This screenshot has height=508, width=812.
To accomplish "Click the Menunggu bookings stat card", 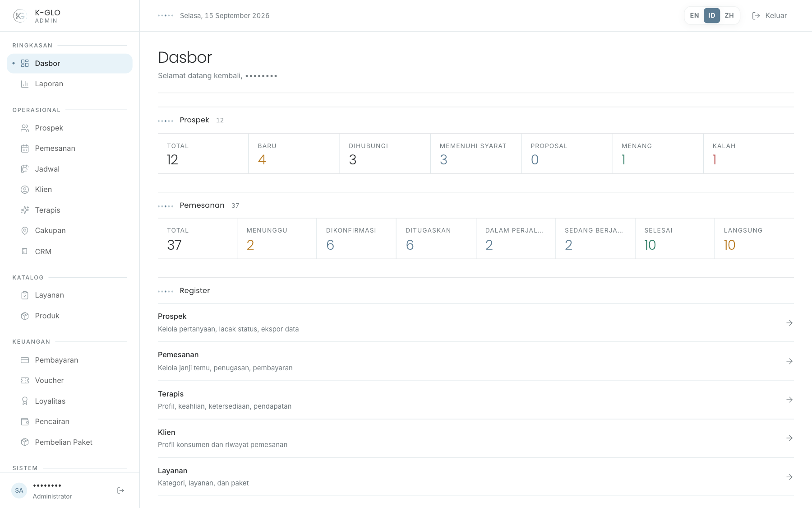I will coord(277,238).
